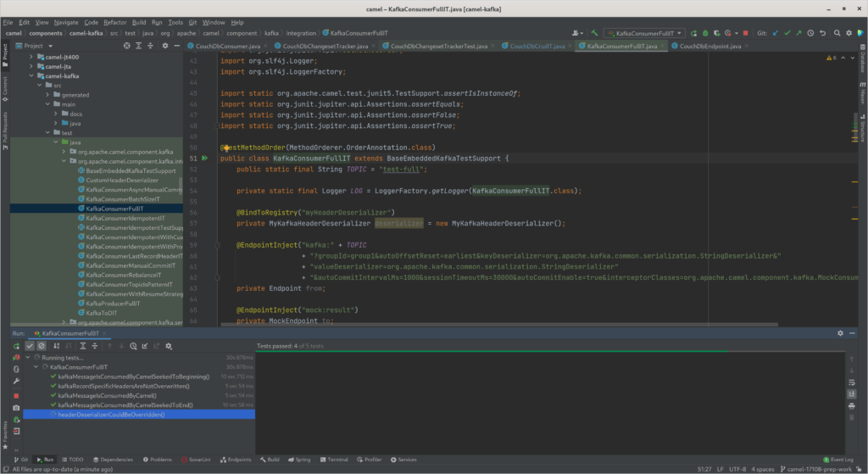
Task: Click the Profile run icon in toolbar
Action: click(x=728, y=33)
